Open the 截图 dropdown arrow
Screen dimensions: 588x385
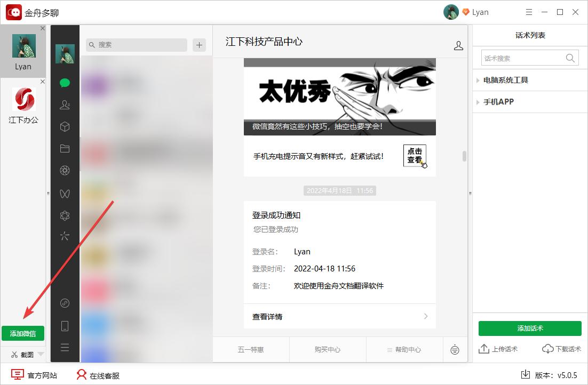pos(39,354)
